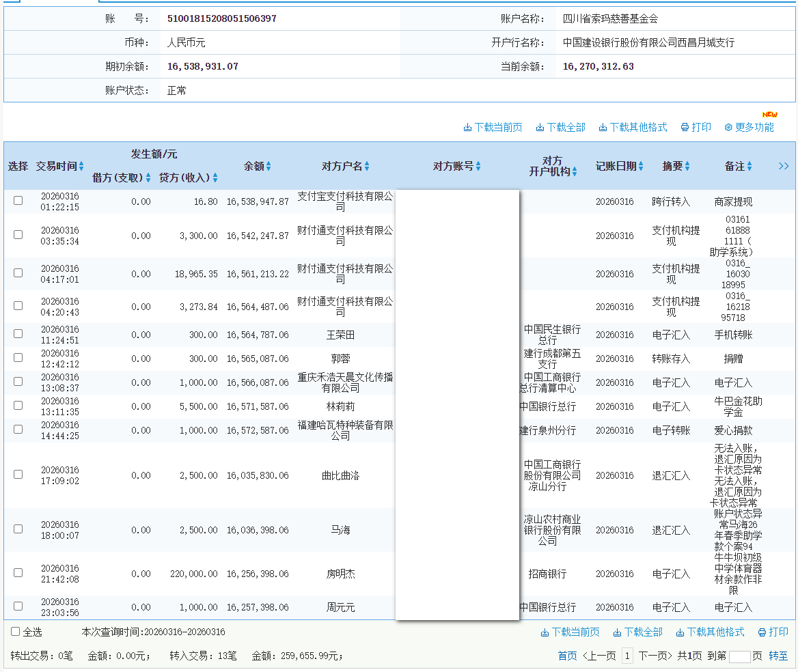
Task: Click the bottom 下载其他格式 export icon
Action: [680, 632]
